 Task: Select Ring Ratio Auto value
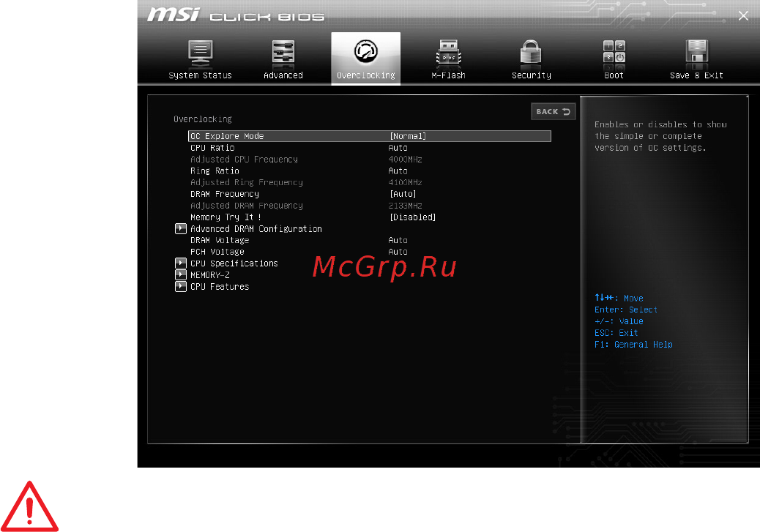coord(398,171)
